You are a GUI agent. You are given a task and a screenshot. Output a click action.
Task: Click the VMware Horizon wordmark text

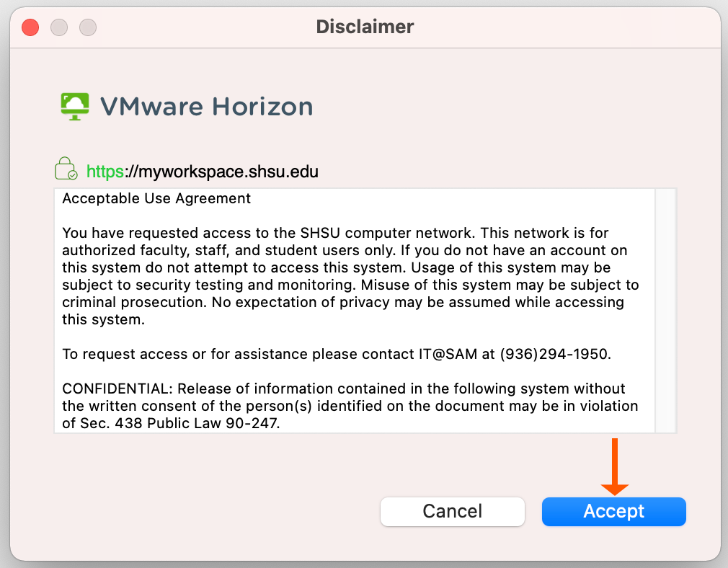pyautogui.click(x=206, y=107)
